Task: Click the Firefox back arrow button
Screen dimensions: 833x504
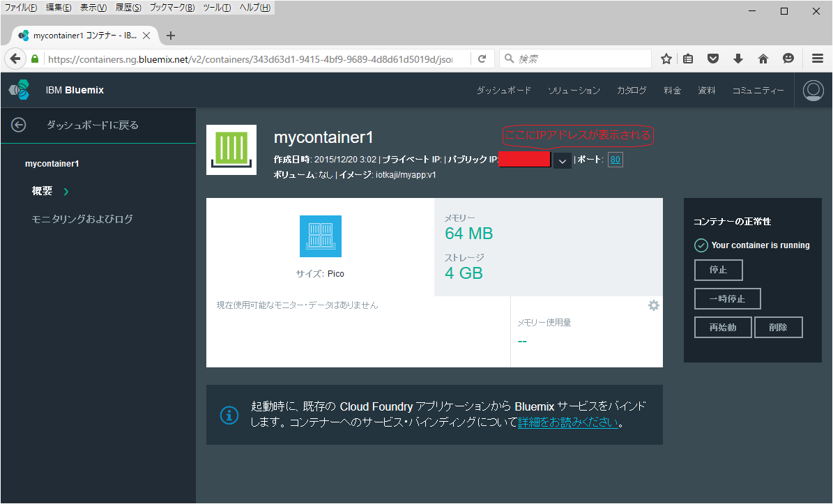Action: coord(15,59)
